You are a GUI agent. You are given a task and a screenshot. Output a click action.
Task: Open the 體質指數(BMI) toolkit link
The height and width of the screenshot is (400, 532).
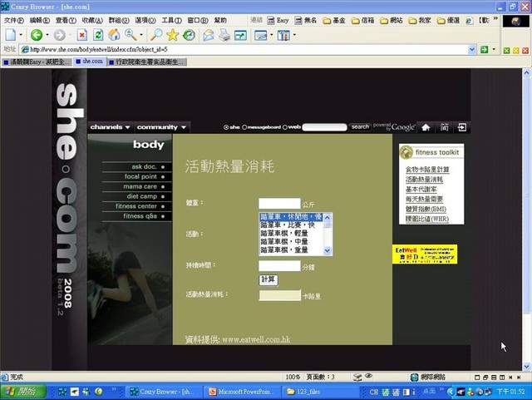(426, 210)
